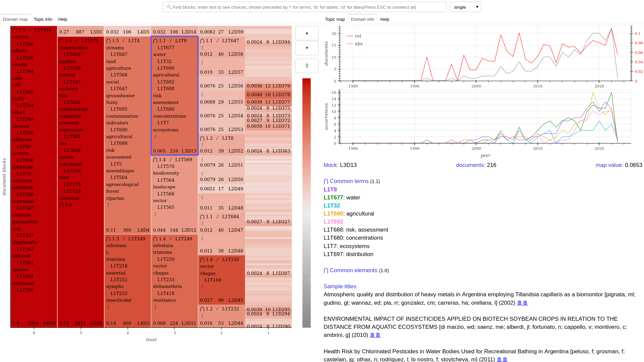Switch to the left Topic info tab

43,19
